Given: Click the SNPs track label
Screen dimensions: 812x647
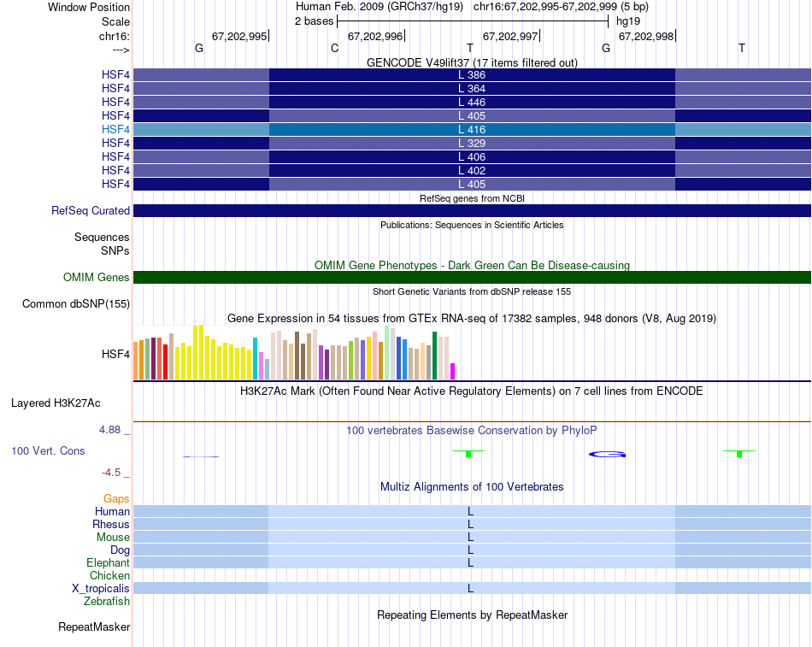Looking at the screenshot, I should coord(115,250).
